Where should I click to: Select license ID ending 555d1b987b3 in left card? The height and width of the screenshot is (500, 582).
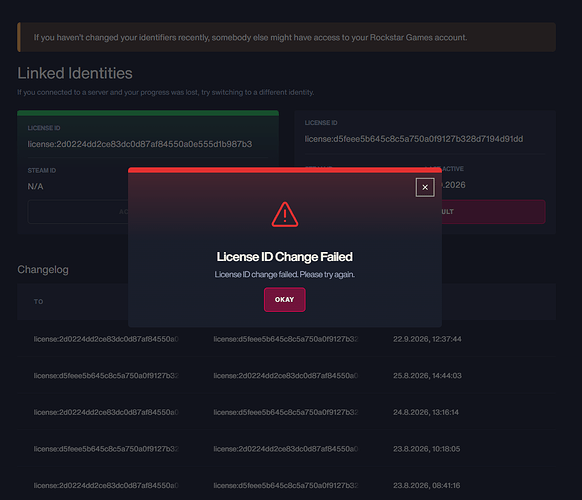pos(140,144)
